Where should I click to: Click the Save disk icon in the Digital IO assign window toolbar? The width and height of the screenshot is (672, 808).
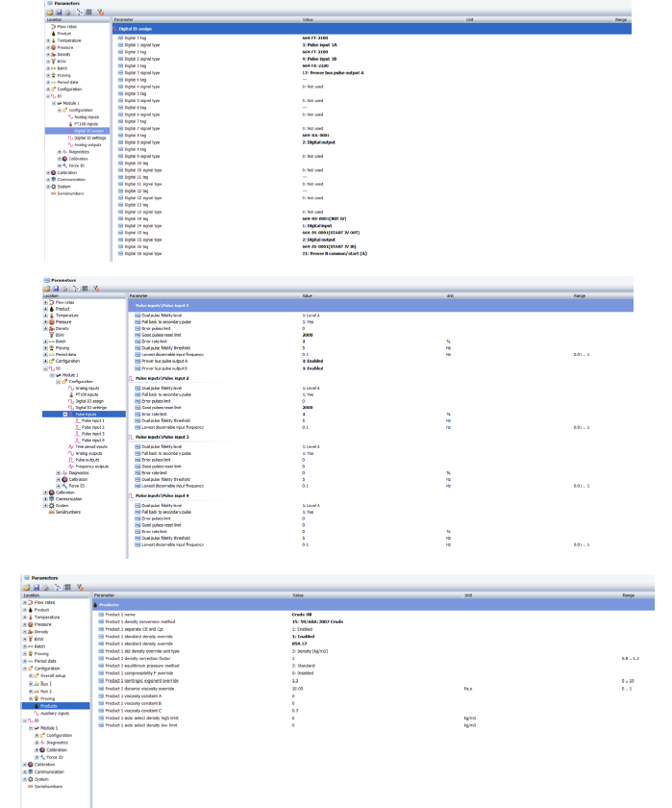59,12
